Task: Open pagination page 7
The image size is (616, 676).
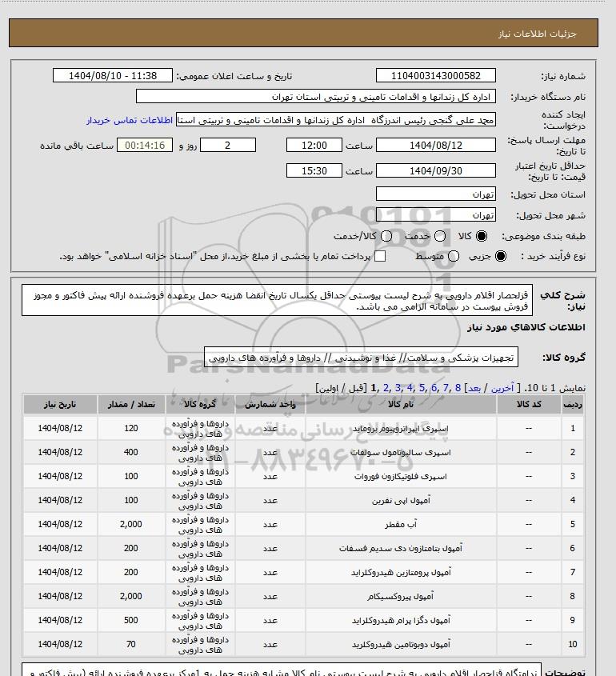Action: (x=446, y=388)
